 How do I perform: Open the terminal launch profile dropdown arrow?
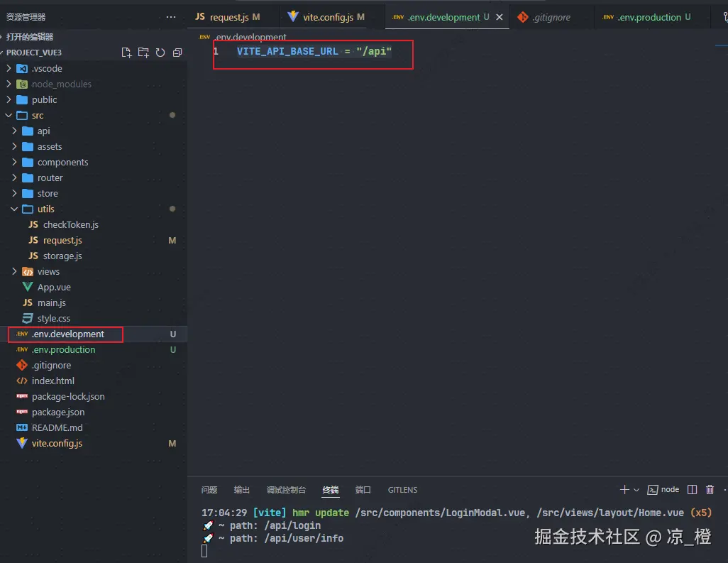(x=636, y=490)
